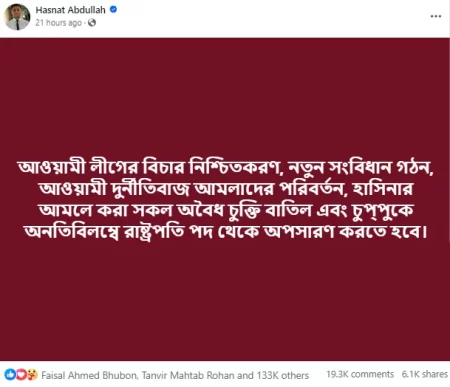Expand the 19.3K comments
The image size is (450, 387).
[x=360, y=374]
